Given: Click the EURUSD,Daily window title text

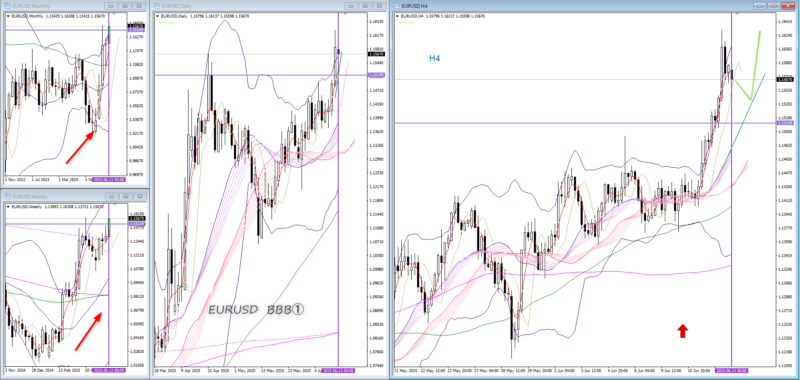Looking at the screenshot, I should click(177, 6).
